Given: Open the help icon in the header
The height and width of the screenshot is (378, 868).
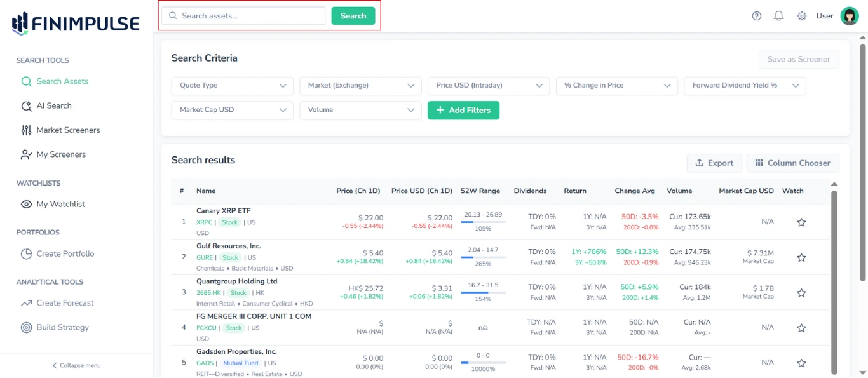Looking at the screenshot, I should point(756,16).
